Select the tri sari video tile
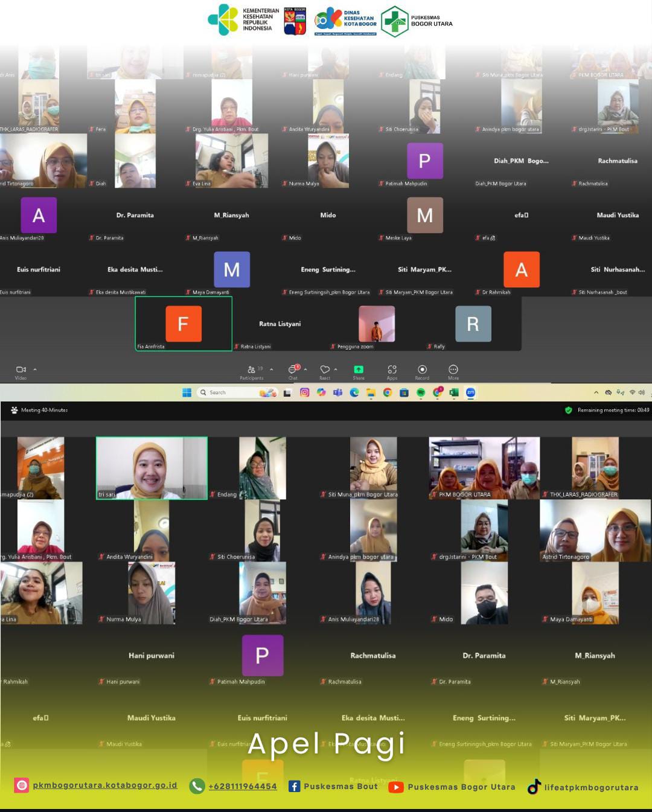This screenshot has height=812, width=652. [152, 468]
